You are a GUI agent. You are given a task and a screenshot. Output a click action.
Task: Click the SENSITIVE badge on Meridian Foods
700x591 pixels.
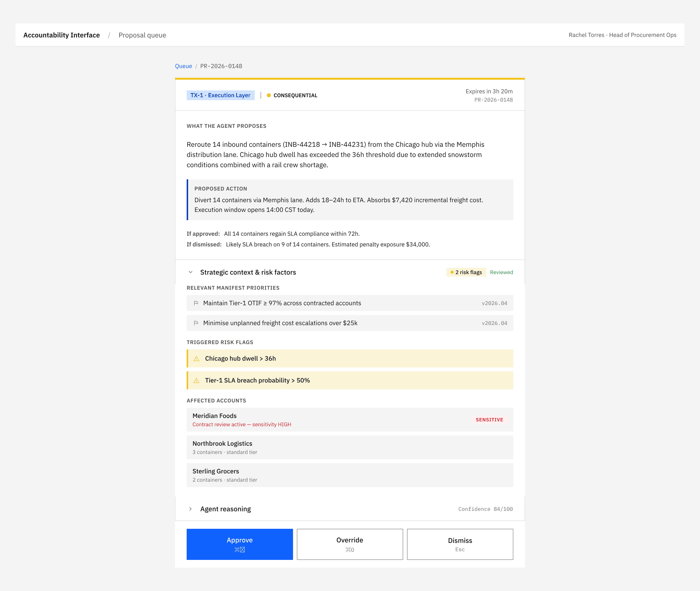tap(489, 420)
